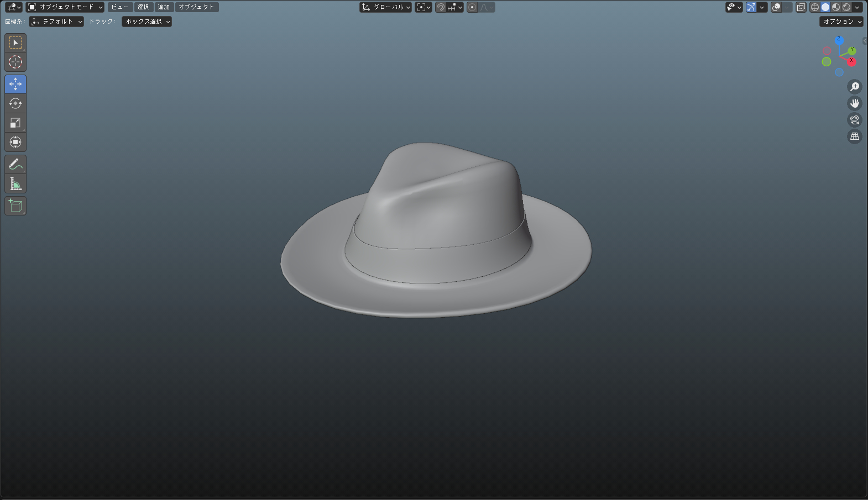The image size is (868, 500).
Task: Activate the Measure ruler tool
Action: tap(15, 184)
